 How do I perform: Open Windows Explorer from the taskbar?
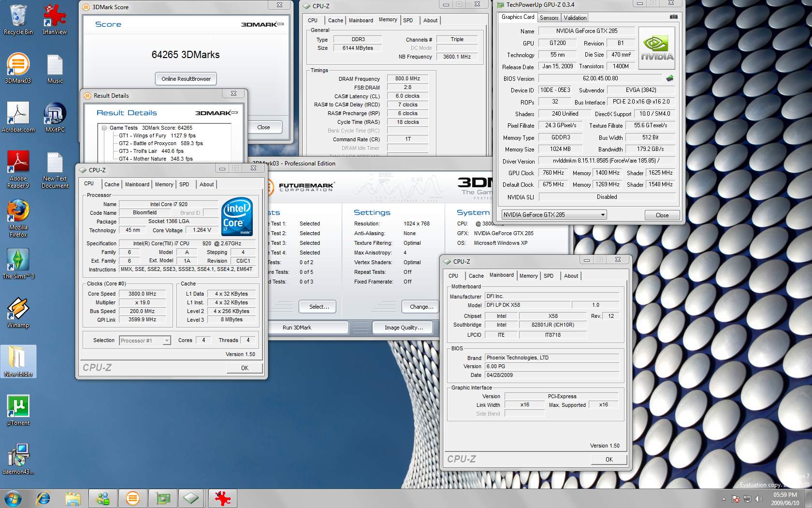click(73, 498)
